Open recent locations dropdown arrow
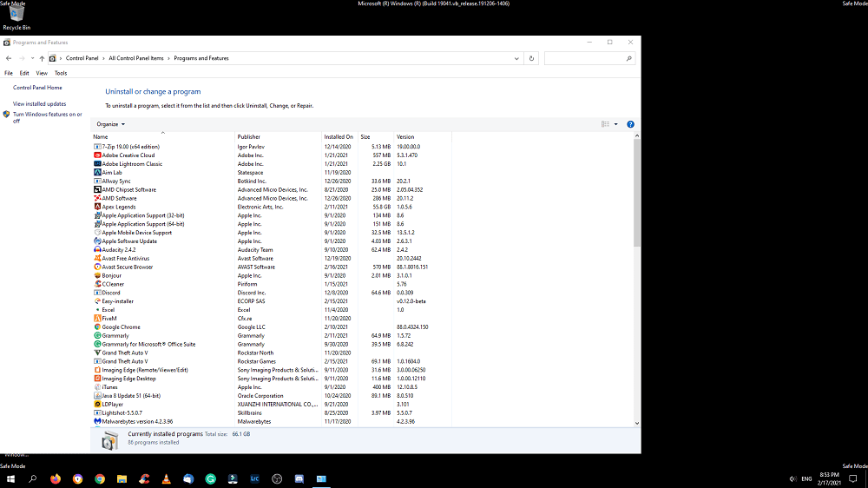Screen dimensions: 868x488 point(32,58)
